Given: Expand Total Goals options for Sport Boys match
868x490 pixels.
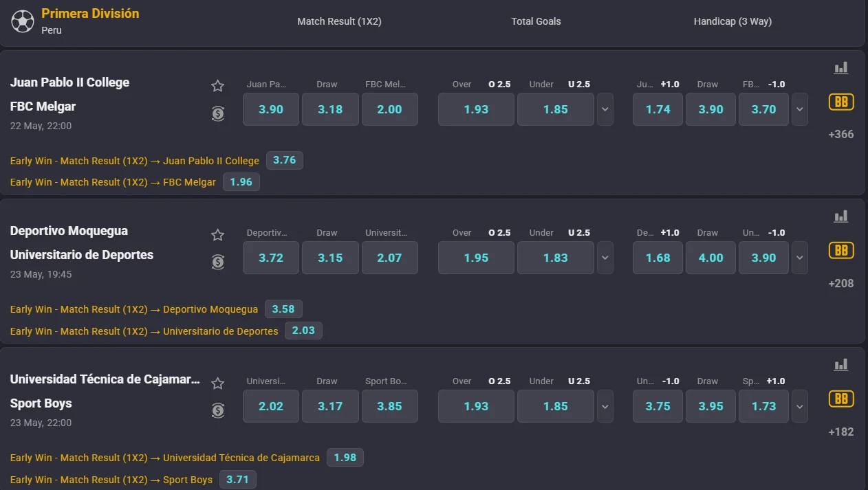Looking at the screenshot, I should 605,406.
